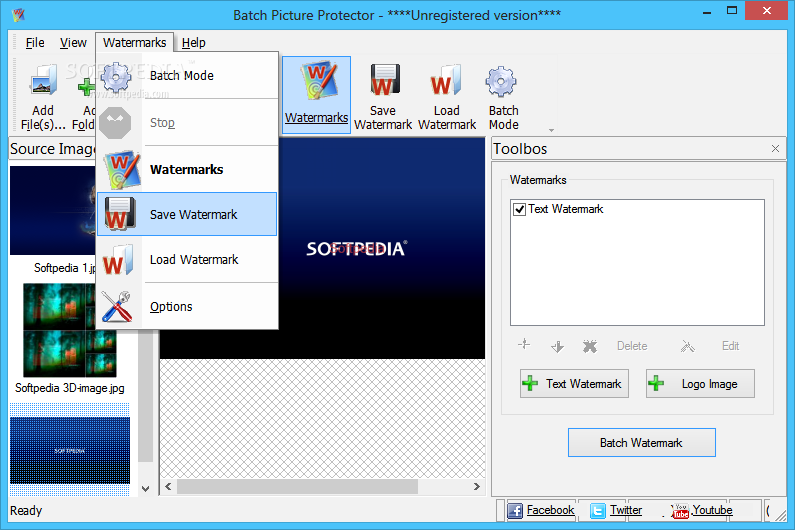Click the move up watermark icon
This screenshot has width=795, height=530.
coord(524,345)
